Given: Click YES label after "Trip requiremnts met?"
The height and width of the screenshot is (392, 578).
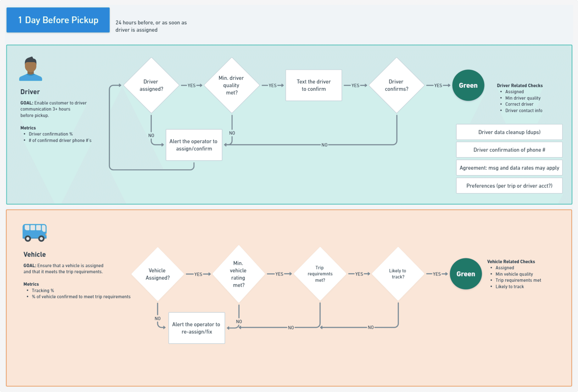Looking at the screenshot, I should tap(359, 274).
